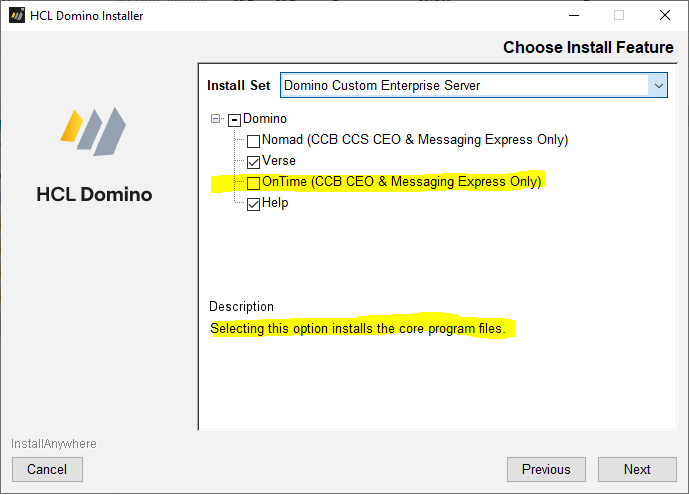Select the Help tree item label
This screenshot has width=689, height=495.
coord(275,203)
